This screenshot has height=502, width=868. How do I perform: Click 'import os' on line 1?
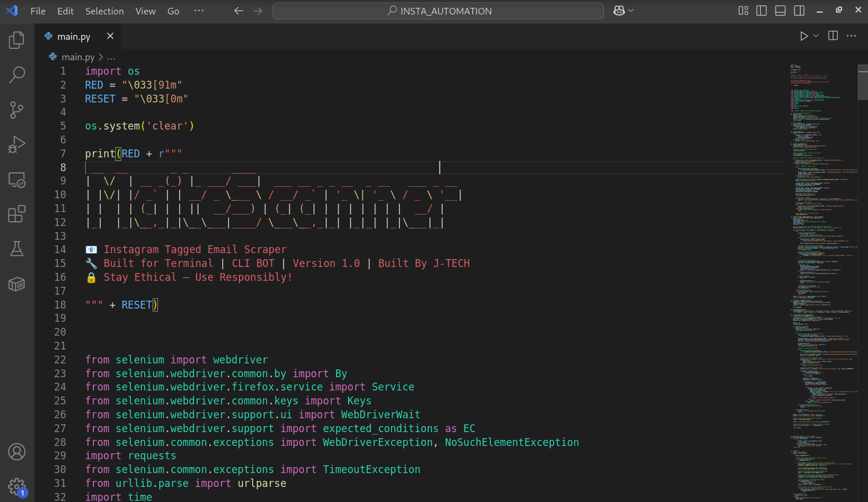(x=112, y=71)
